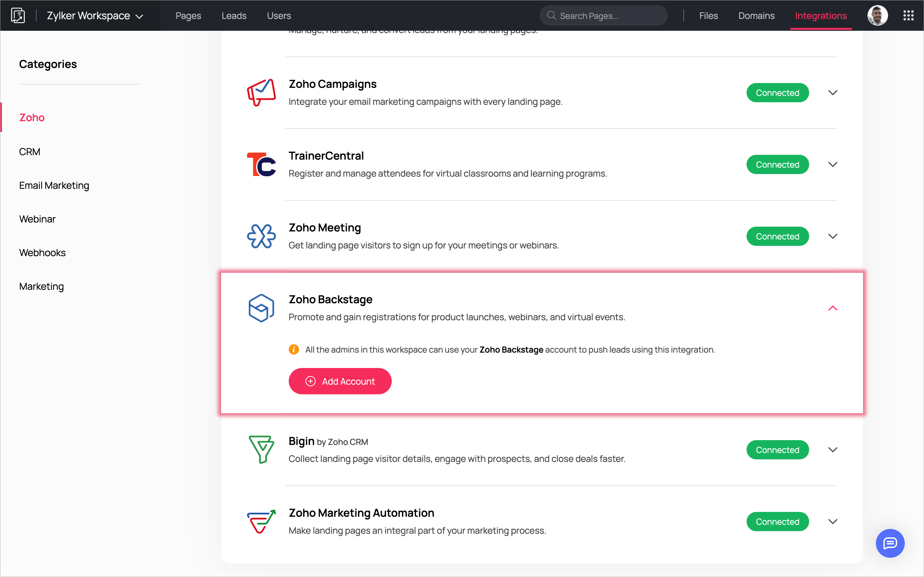Image resolution: width=924 pixels, height=577 pixels.
Task: Open the apps grid launcher icon
Action: [x=908, y=16]
